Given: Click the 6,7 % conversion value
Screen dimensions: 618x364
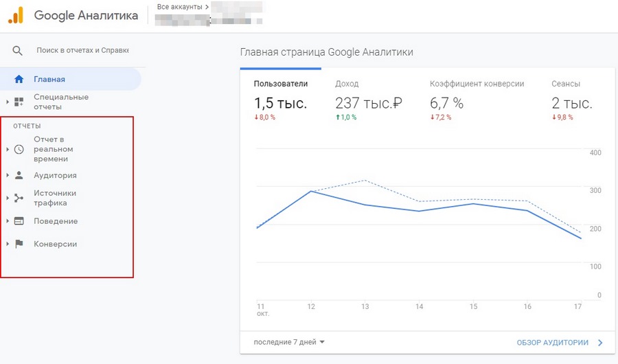Looking at the screenshot, I should (x=446, y=103).
